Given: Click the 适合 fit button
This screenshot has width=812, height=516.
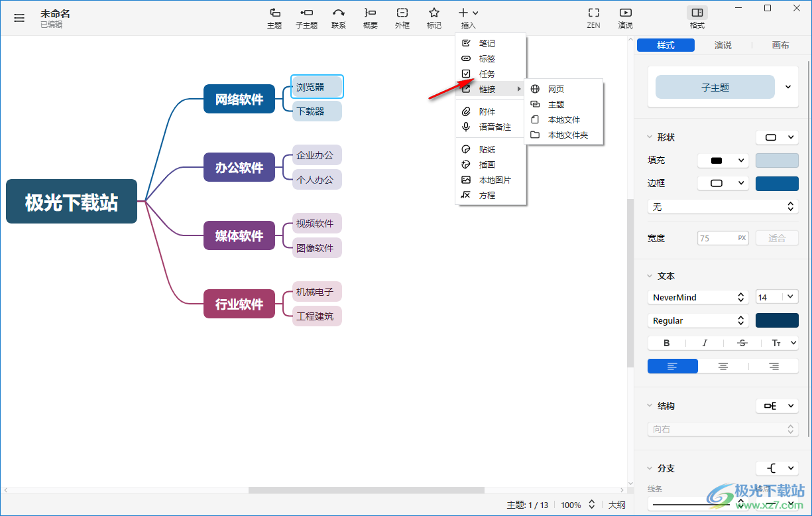Looking at the screenshot, I should click(x=777, y=238).
